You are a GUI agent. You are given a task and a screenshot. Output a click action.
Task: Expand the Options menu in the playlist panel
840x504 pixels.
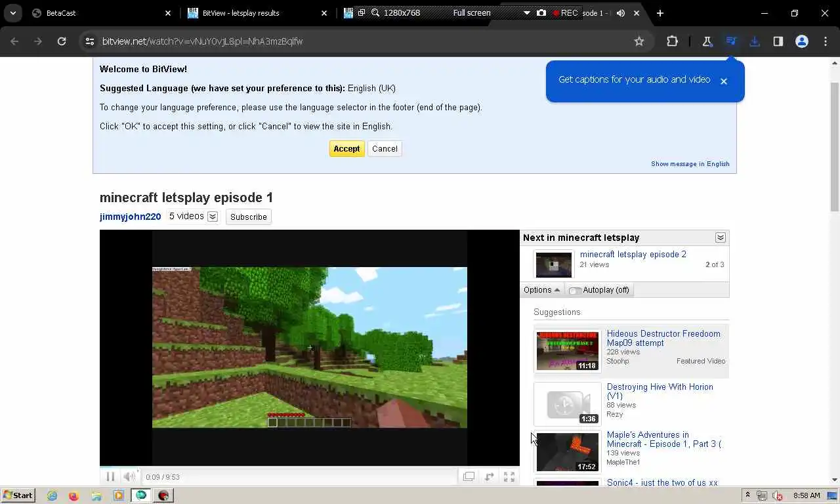[x=541, y=290]
